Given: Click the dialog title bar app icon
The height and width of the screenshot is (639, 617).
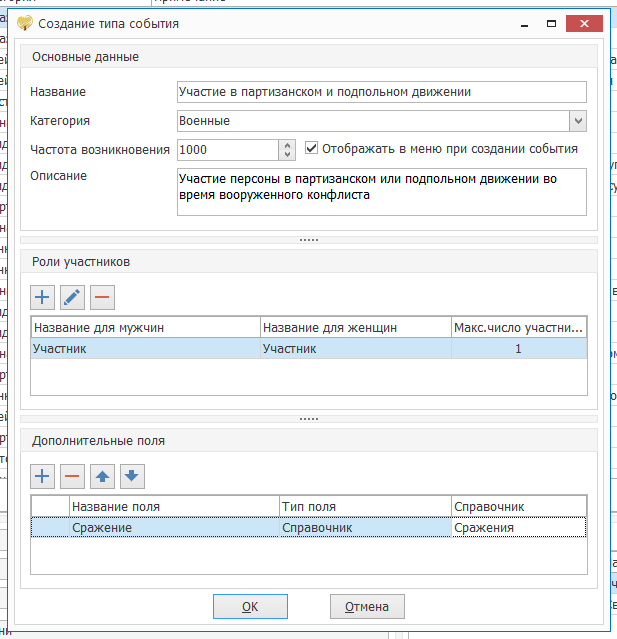Looking at the screenshot, I should coord(25,23).
